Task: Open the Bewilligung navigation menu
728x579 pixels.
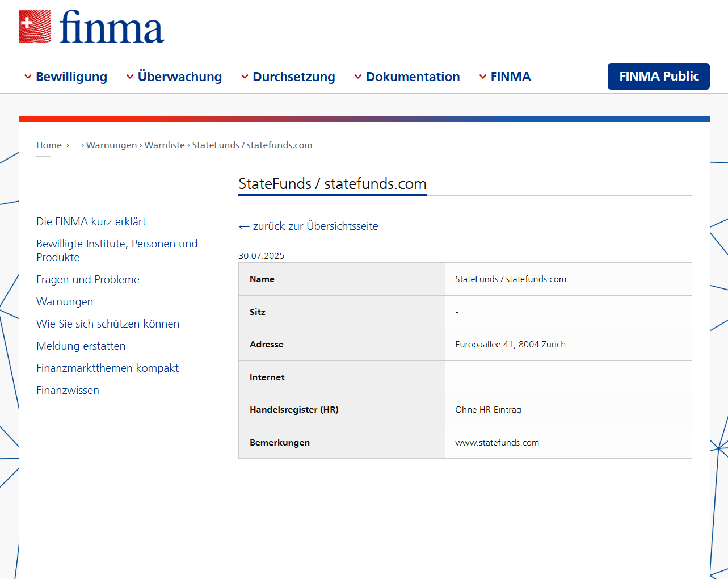Action: (71, 77)
